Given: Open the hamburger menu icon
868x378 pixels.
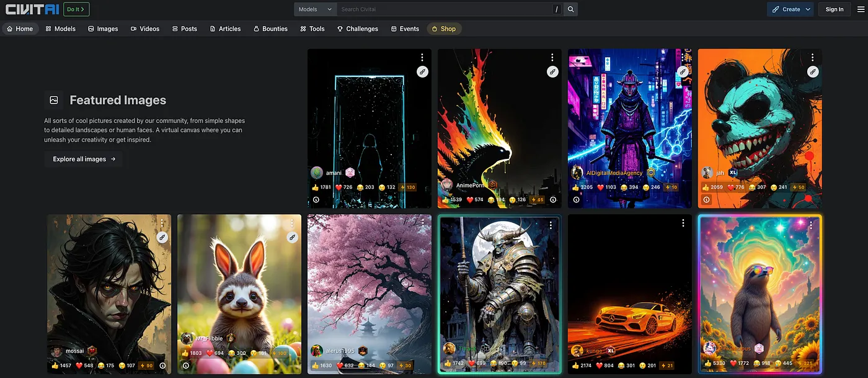Looking at the screenshot, I should click(x=859, y=9).
